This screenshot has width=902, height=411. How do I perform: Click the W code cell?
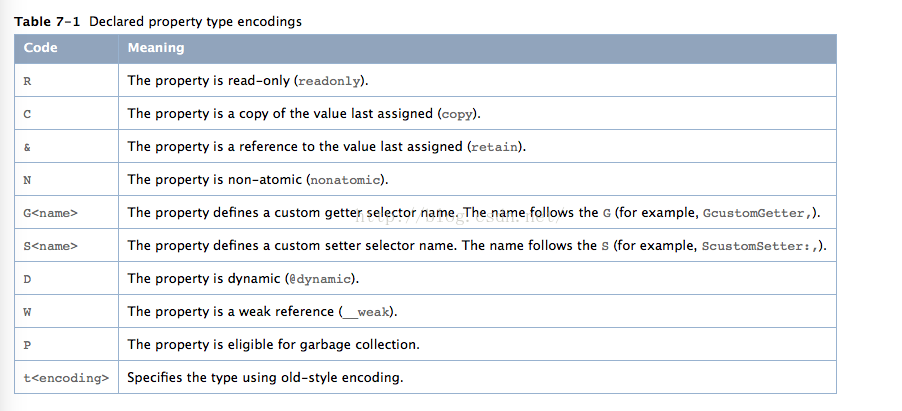tap(27, 312)
